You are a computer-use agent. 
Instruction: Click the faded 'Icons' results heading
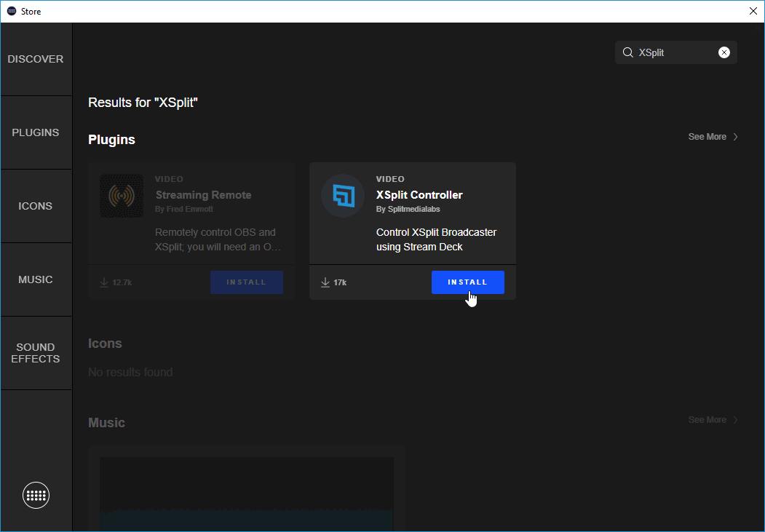coord(105,344)
